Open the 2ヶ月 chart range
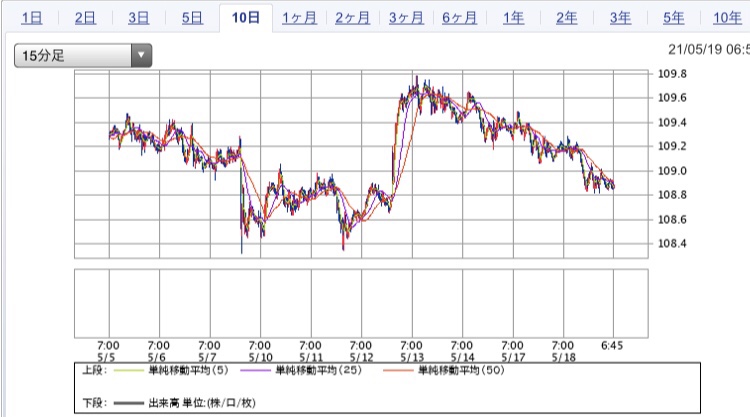The image size is (750, 417). (x=353, y=18)
